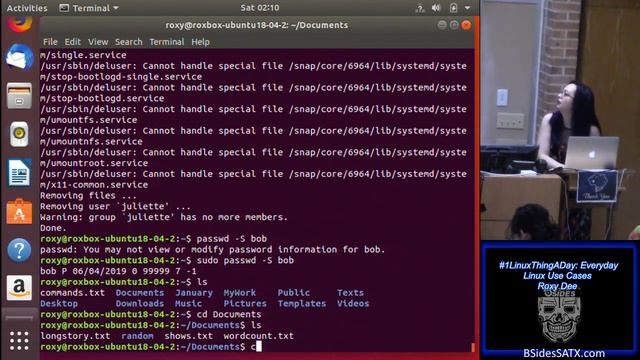Click the terminal window title bar
This screenshot has width=640, height=360.
[257, 25]
